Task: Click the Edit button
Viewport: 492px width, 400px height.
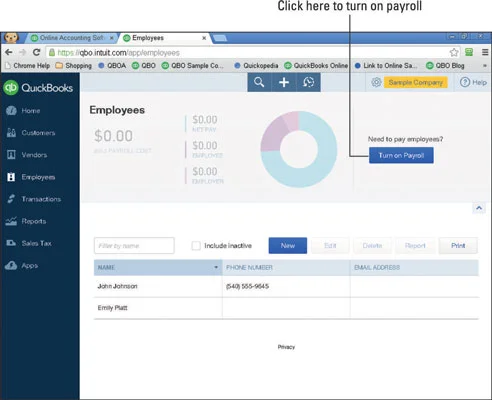Action: pos(330,246)
